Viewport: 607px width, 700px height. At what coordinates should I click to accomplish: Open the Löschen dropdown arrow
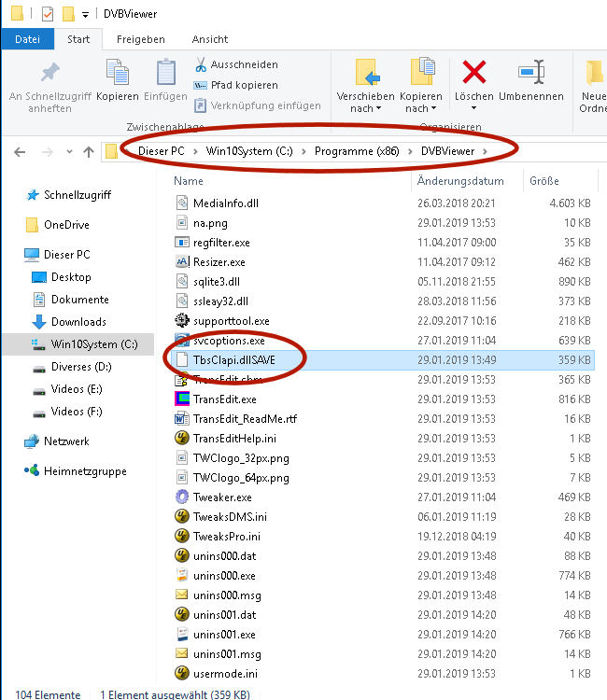click(473, 108)
